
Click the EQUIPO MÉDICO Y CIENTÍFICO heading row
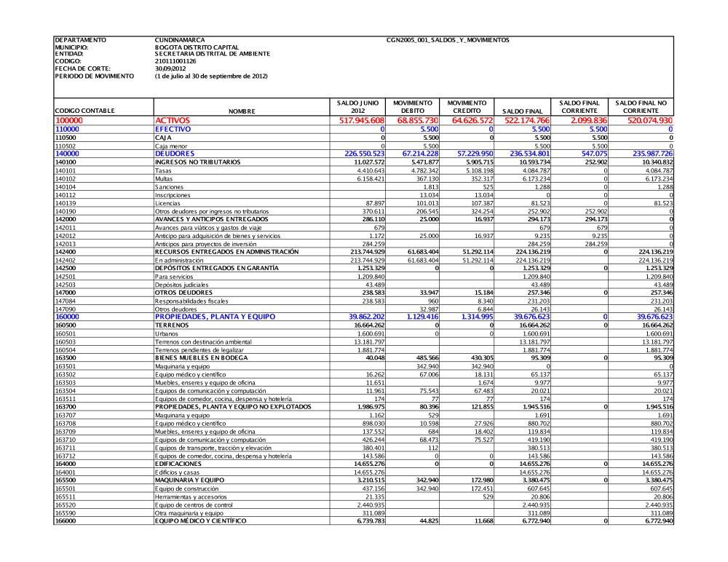[x=201, y=521]
